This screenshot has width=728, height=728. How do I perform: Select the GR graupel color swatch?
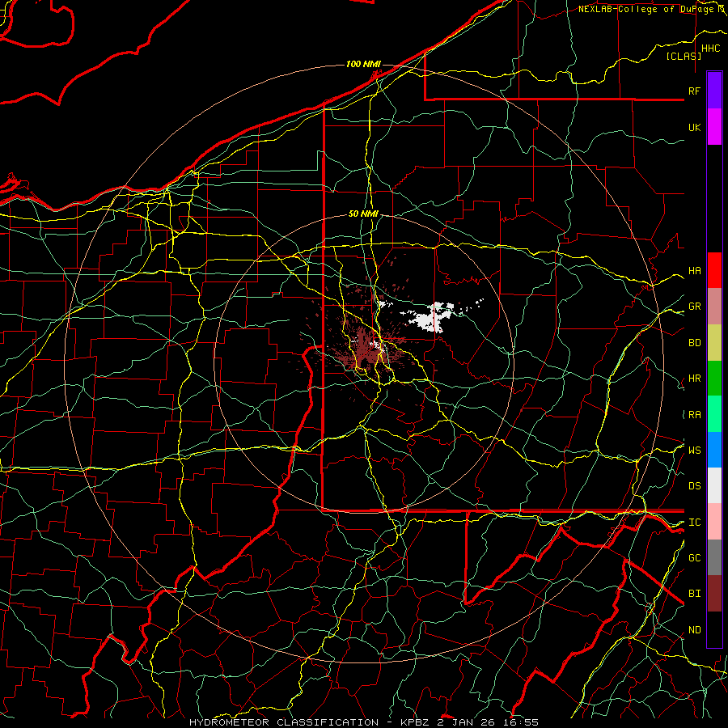click(714, 306)
